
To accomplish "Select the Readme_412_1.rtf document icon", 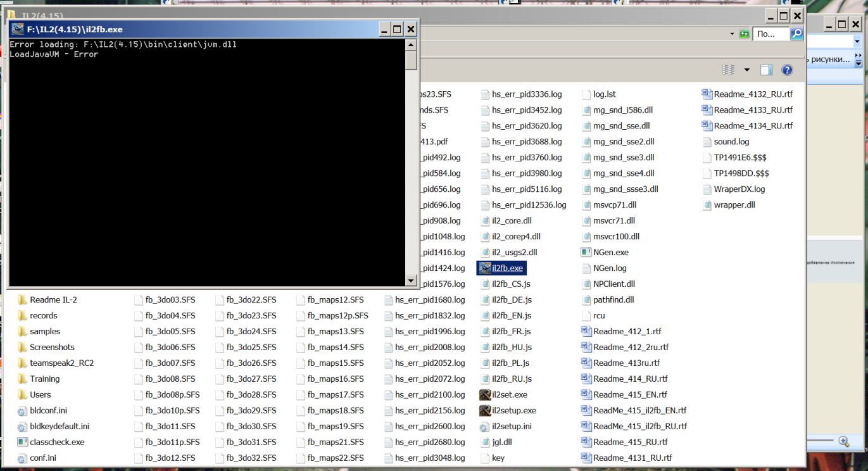I will pyautogui.click(x=586, y=332).
